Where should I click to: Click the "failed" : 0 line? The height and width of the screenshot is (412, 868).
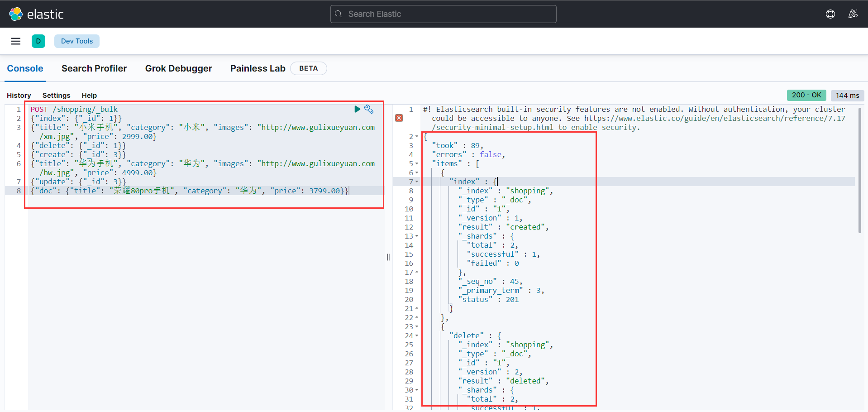493,263
